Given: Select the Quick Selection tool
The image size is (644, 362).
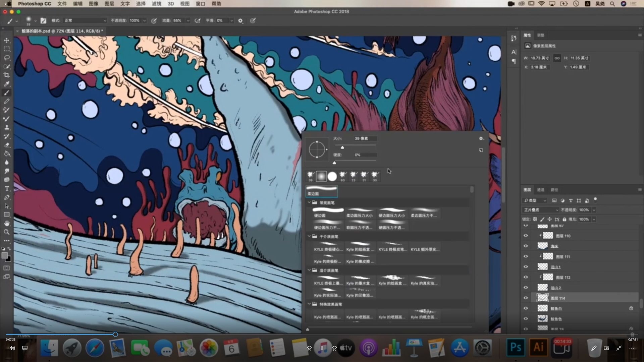Looking at the screenshot, I should pyautogui.click(x=7, y=66).
